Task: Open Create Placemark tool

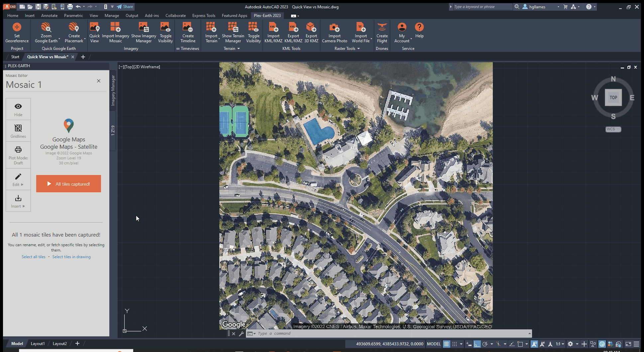Action: [74, 33]
